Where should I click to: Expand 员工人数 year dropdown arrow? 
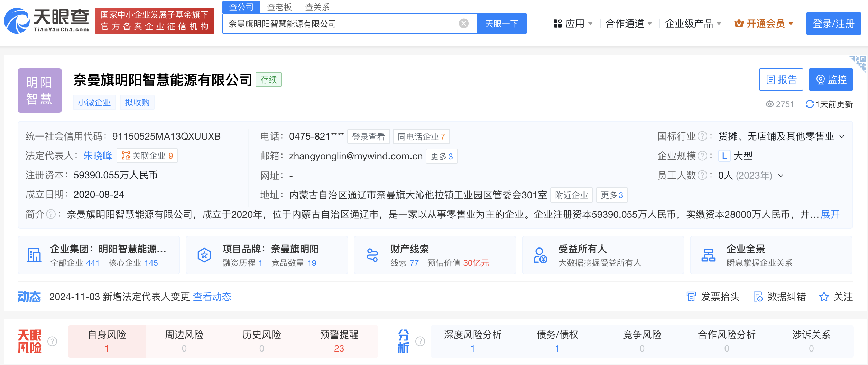coord(781,176)
